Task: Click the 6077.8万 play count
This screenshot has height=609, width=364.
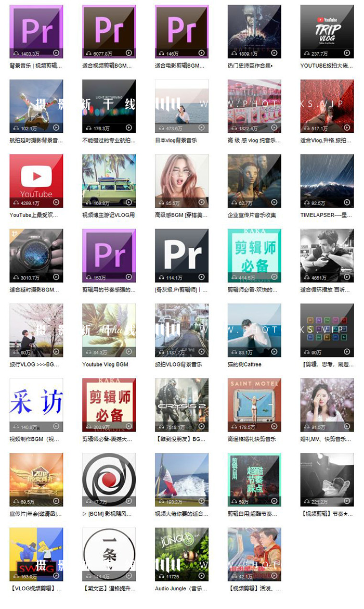Action: [102, 54]
